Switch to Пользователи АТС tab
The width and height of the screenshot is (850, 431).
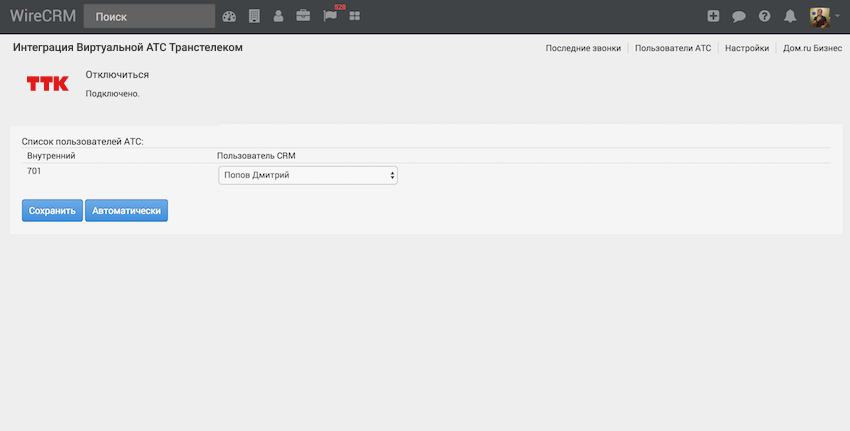(x=673, y=48)
